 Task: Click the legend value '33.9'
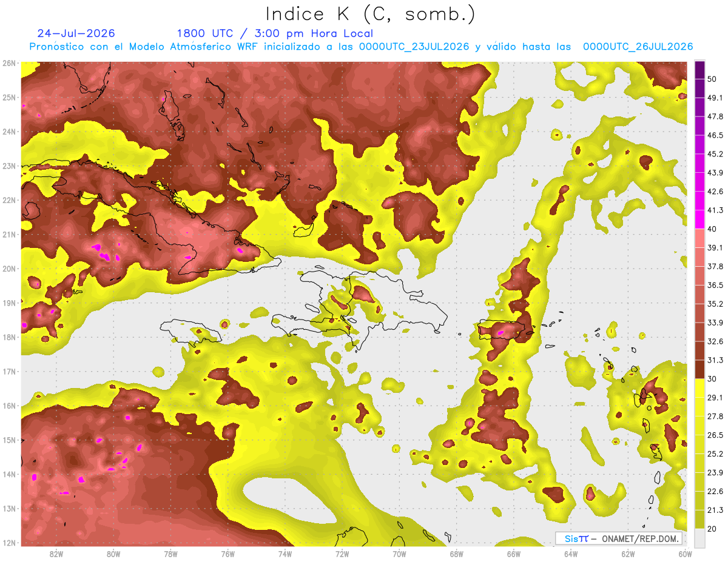tap(715, 323)
